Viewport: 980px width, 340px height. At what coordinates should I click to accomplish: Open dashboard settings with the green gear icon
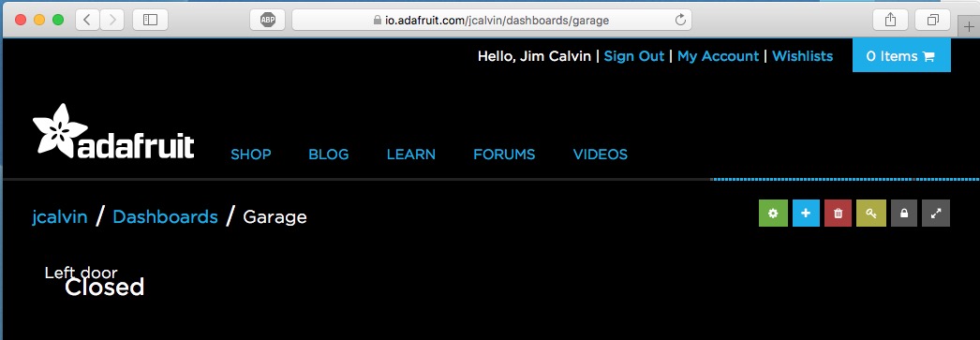click(x=773, y=214)
